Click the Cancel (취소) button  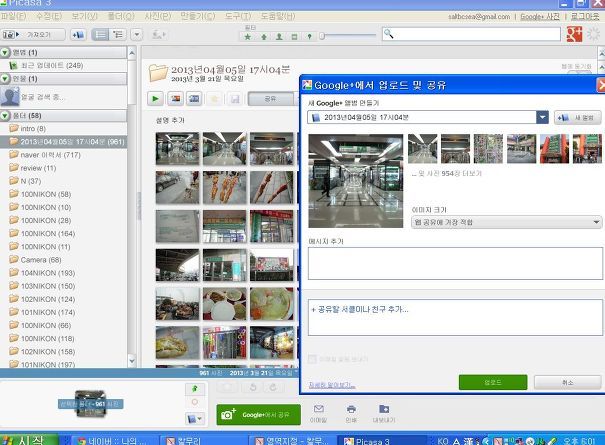pos(568,382)
